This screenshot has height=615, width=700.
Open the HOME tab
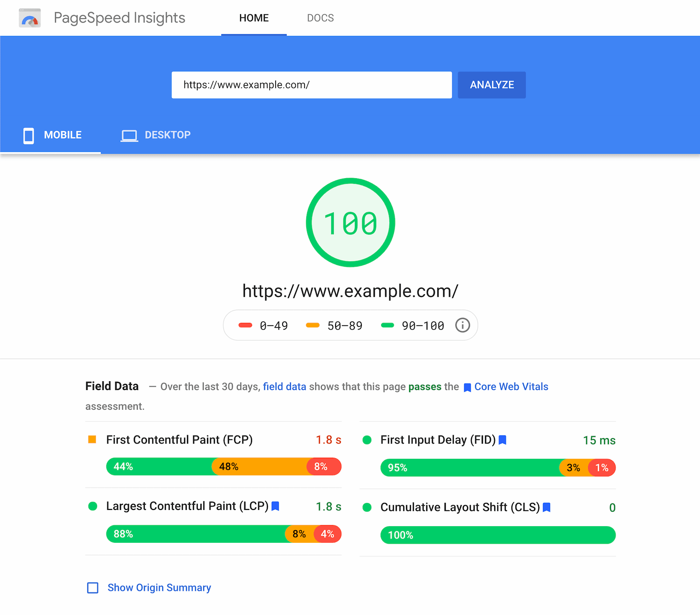[x=254, y=18]
